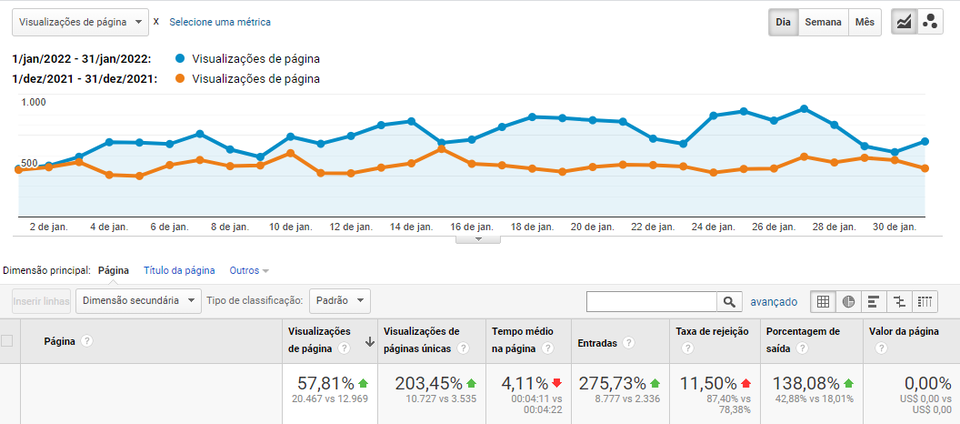Select all rows with header checkbox
This screenshot has width=960, height=424.
7,341
